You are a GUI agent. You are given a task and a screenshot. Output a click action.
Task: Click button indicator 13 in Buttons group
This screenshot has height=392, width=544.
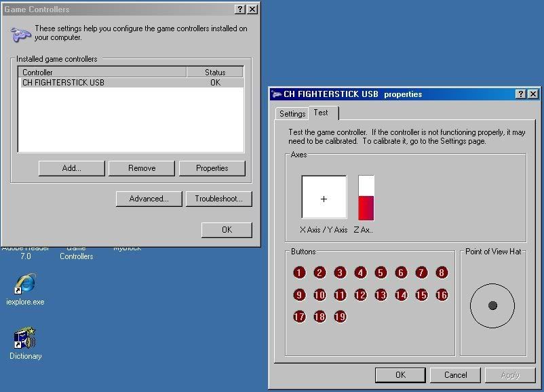click(381, 295)
